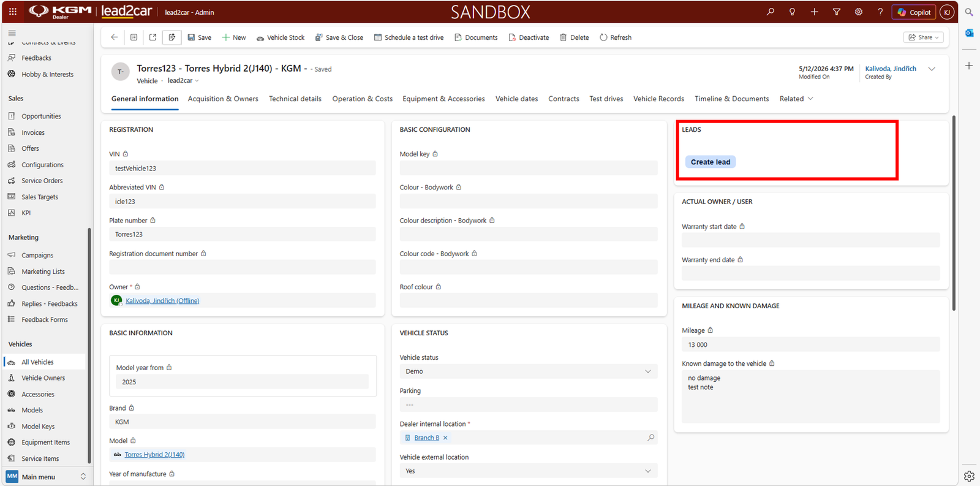
Task: Click Save in command bar
Action: tap(200, 37)
